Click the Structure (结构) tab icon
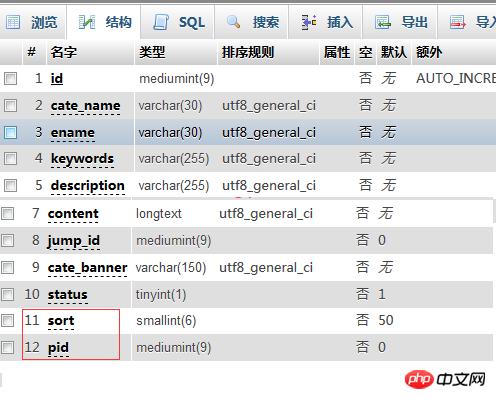 point(87,22)
